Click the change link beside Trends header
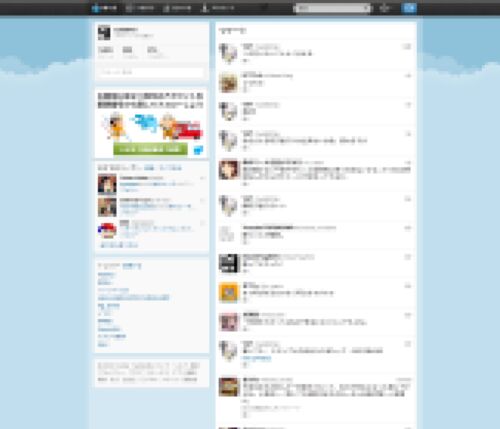Image resolution: width=500 pixels, height=429 pixels. [x=132, y=266]
